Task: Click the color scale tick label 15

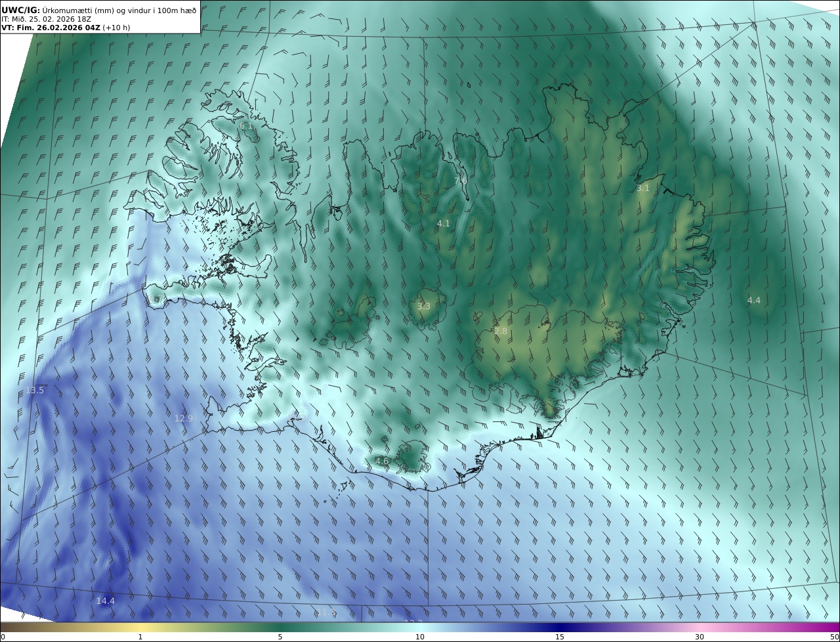Action: pyautogui.click(x=560, y=637)
